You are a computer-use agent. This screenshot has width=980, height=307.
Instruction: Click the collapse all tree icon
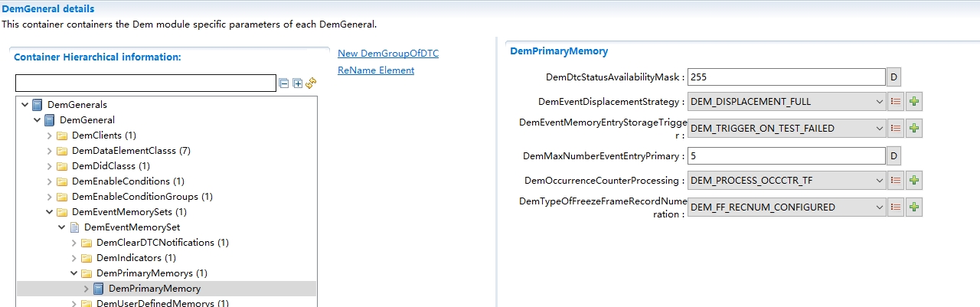coord(285,83)
